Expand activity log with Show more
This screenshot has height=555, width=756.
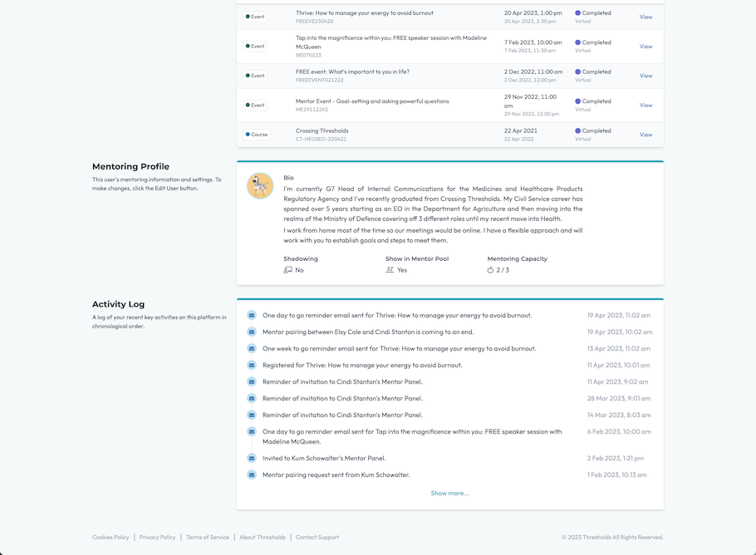pyautogui.click(x=449, y=494)
